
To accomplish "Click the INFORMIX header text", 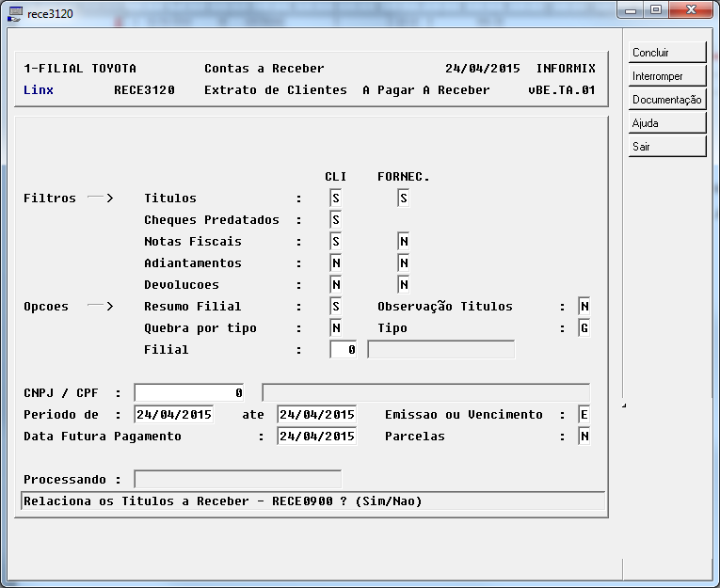I will (x=566, y=69).
